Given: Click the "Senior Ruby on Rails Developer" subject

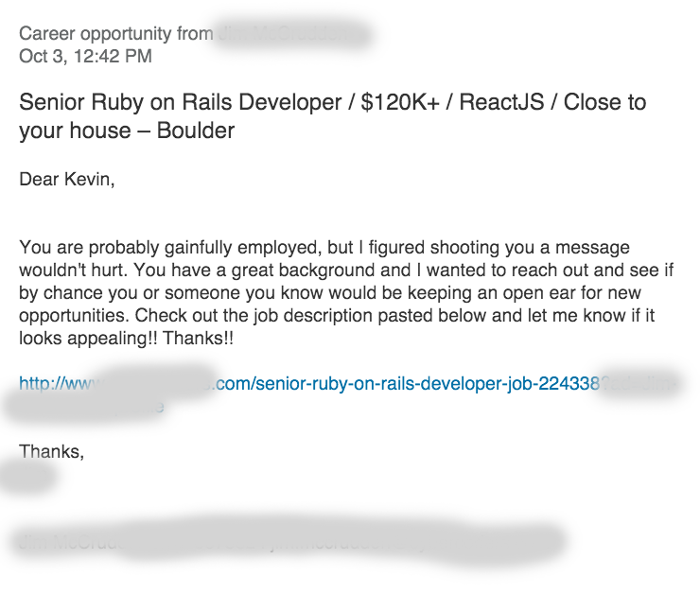Looking at the screenshot, I should point(181,102).
